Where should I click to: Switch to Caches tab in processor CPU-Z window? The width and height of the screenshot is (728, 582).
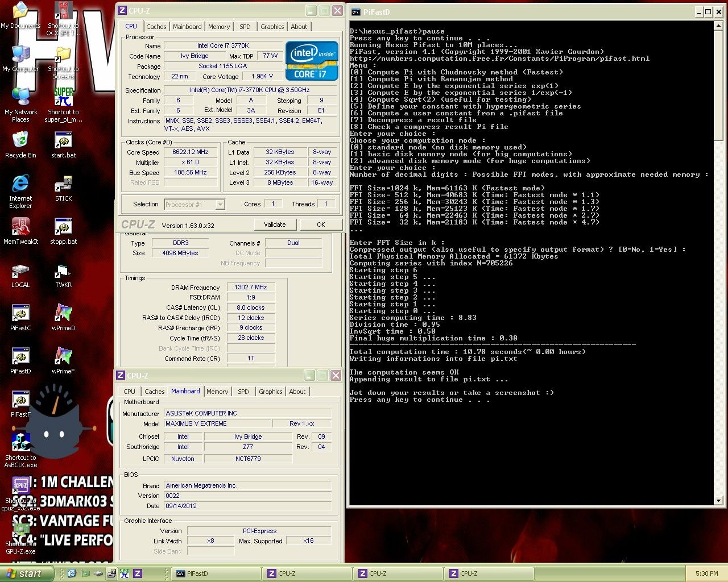click(156, 27)
